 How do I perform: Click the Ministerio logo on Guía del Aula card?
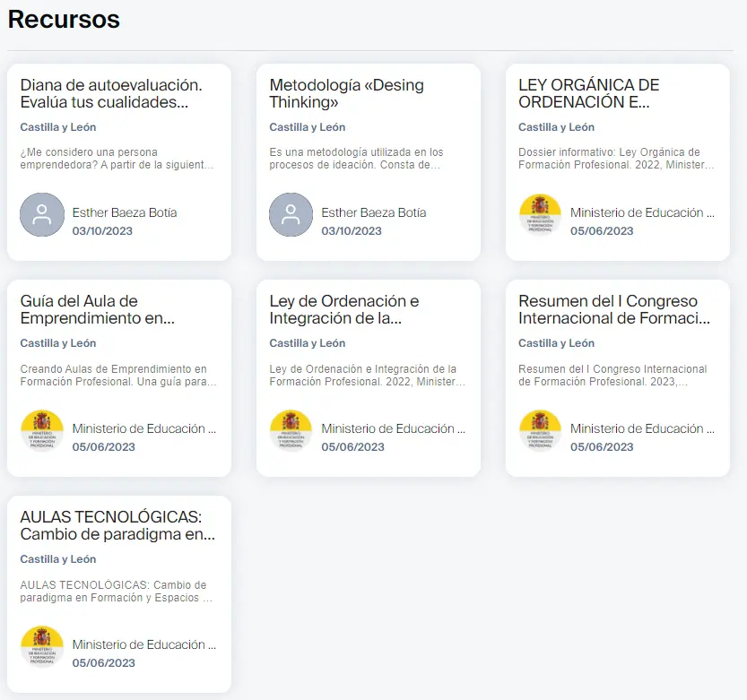point(42,431)
